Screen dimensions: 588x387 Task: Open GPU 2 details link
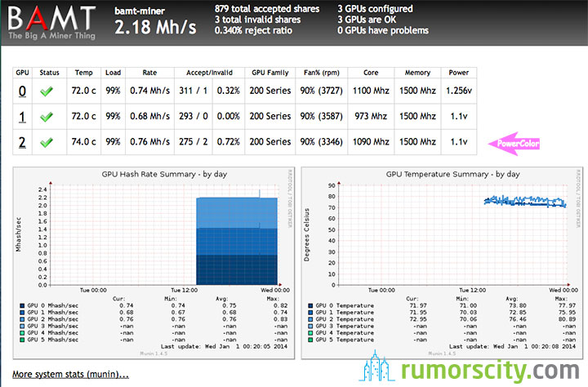tap(22, 142)
